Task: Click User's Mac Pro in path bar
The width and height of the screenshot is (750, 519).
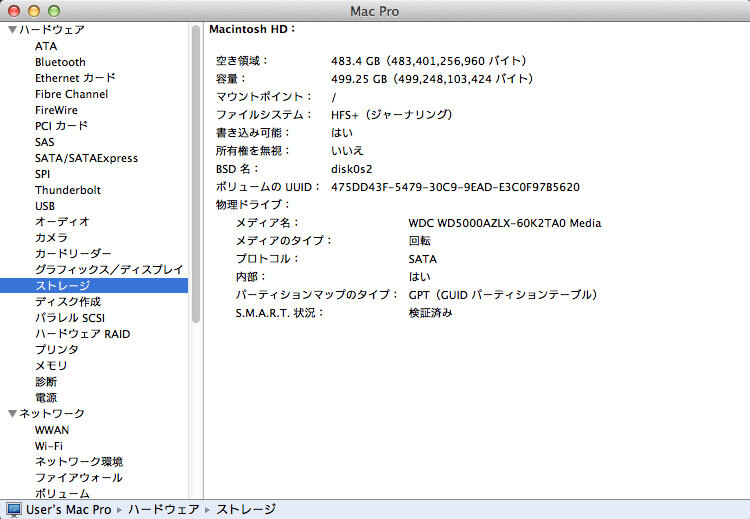Action: 68,509
